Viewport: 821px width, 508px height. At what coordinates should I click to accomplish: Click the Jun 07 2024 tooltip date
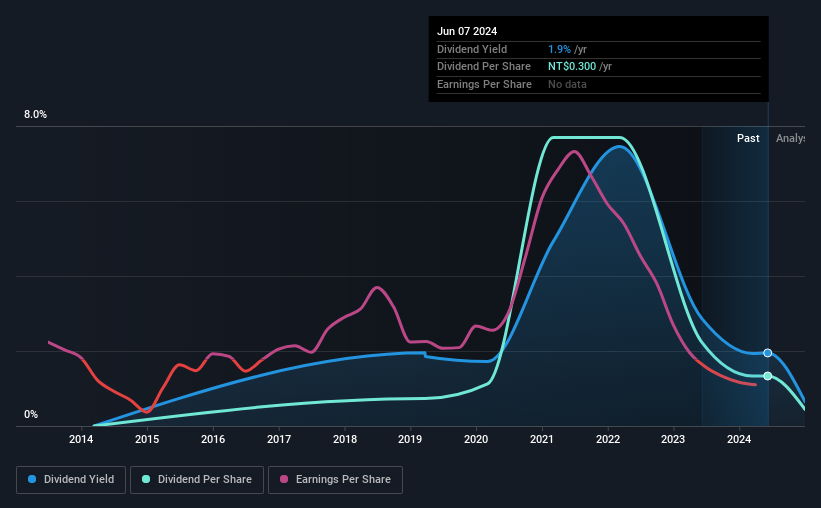467,31
